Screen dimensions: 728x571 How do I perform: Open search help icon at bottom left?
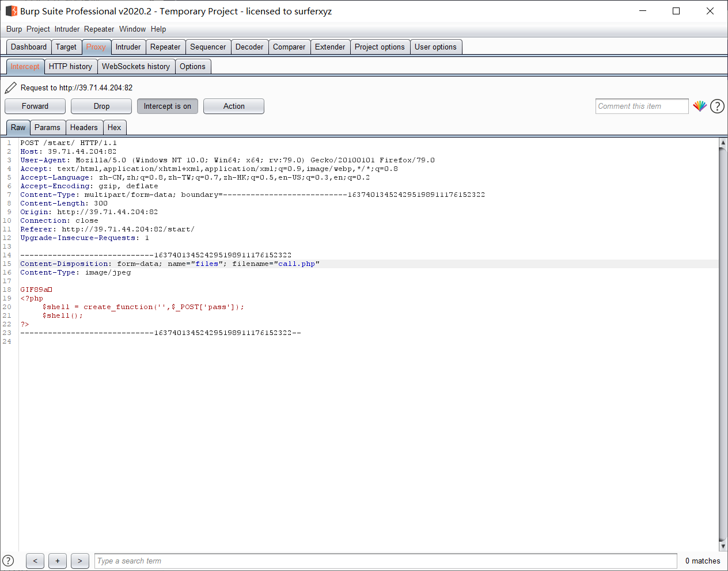coord(8,561)
